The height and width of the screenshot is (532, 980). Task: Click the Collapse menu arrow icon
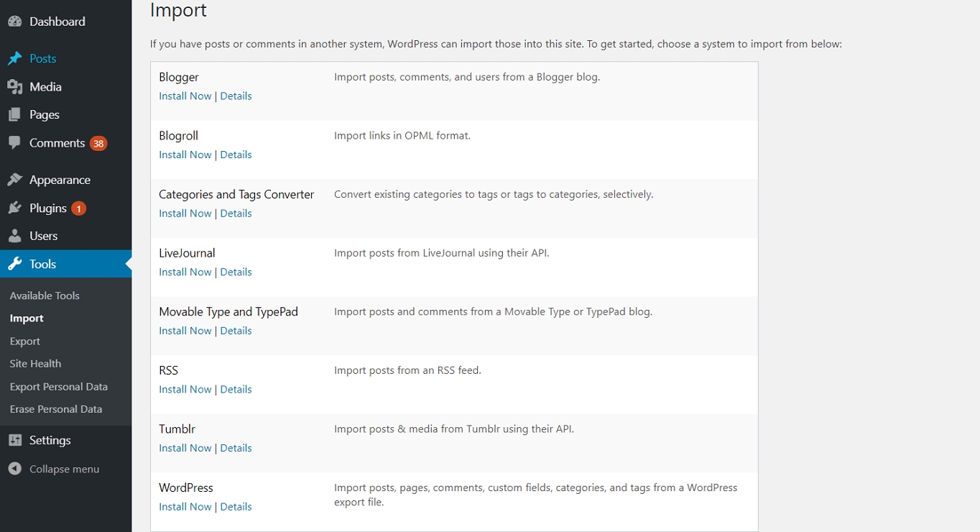[x=14, y=469]
